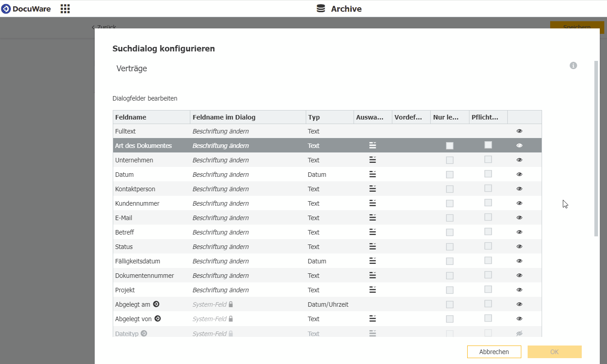
Task: Open selection list dropdown for Abgelegt von
Action: tap(372, 318)
